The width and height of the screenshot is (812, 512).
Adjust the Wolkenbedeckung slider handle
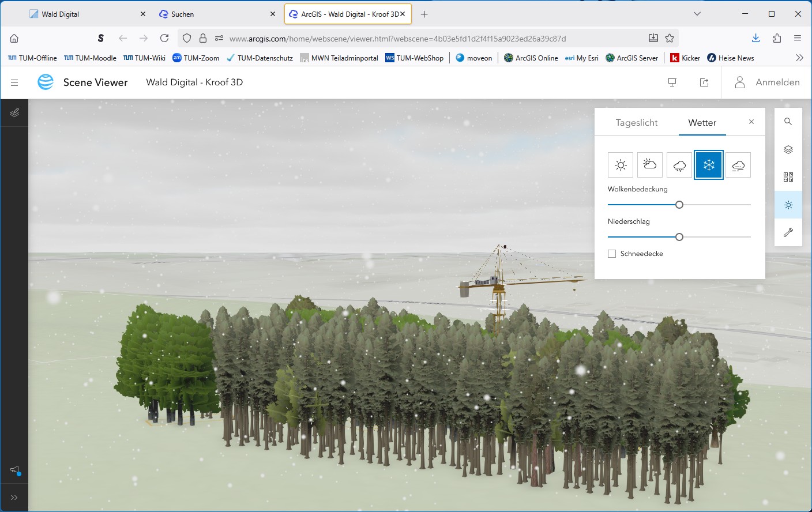tap(679, 205)
